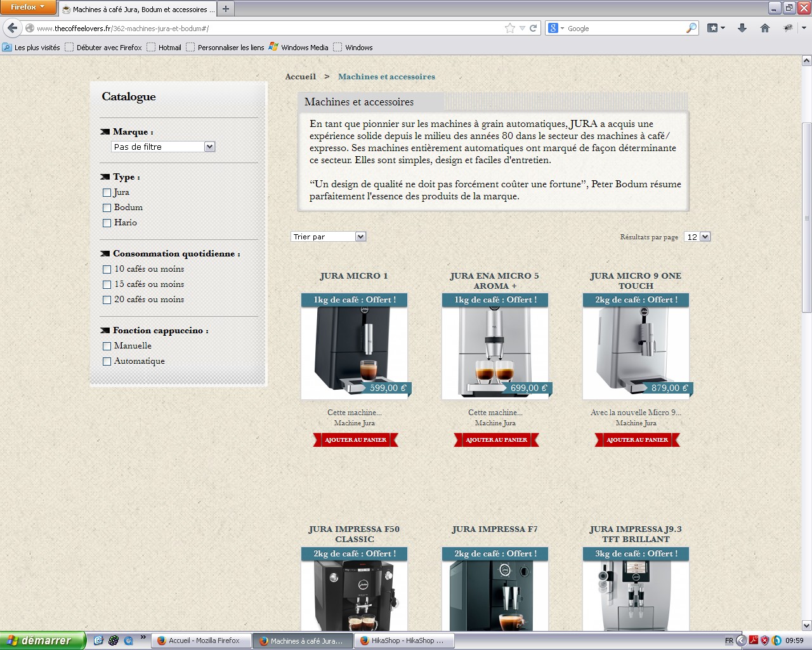Click the FR language indicator in taskbar
Image resolution: width=812 pixels, height=650 pixels.
[729, 640]
